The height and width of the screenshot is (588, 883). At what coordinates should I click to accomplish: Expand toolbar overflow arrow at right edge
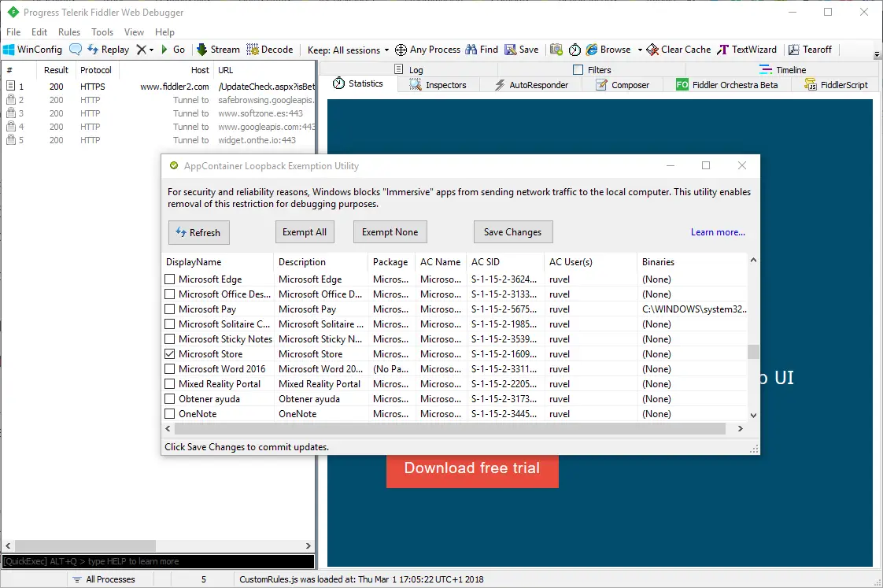click(877, 54)
